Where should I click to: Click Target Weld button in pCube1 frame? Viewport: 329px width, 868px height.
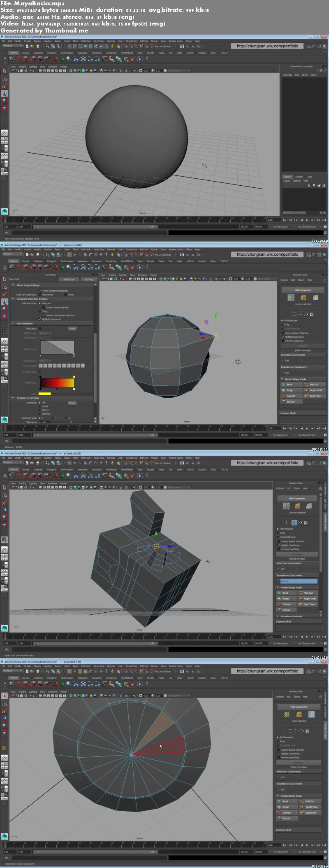coord(308,599)
